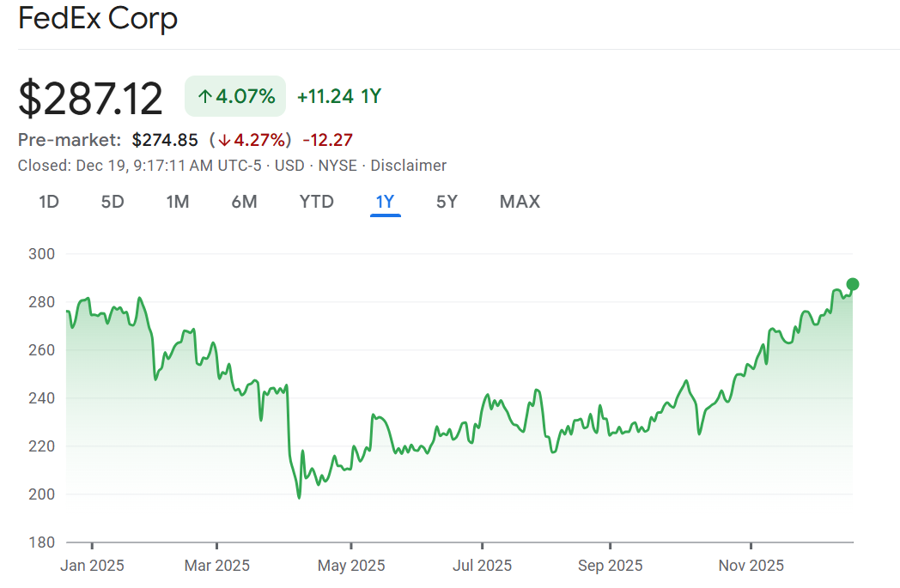The height and width of the screenshot is (588, 900).
Task: Open the Disclaimer link
Action: click(409, 166)
